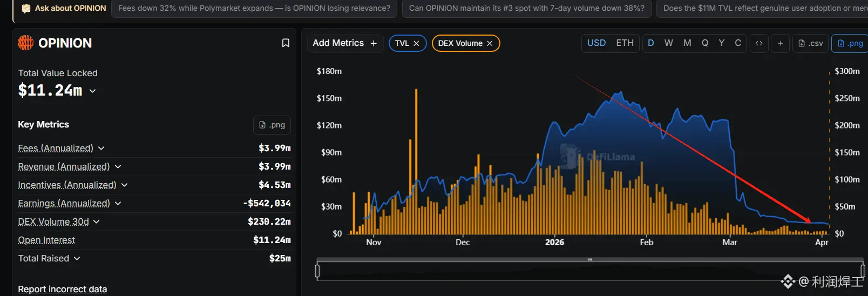This screenshot has width=868, height=296.
Task: Grab left handle of chart range slider
Action: point(317,271)
